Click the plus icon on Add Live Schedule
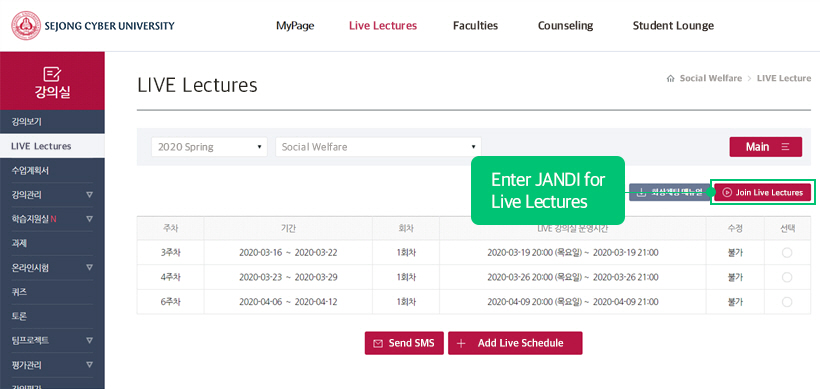The height and width of the screenshot is (389, 820). click(461, 344)
